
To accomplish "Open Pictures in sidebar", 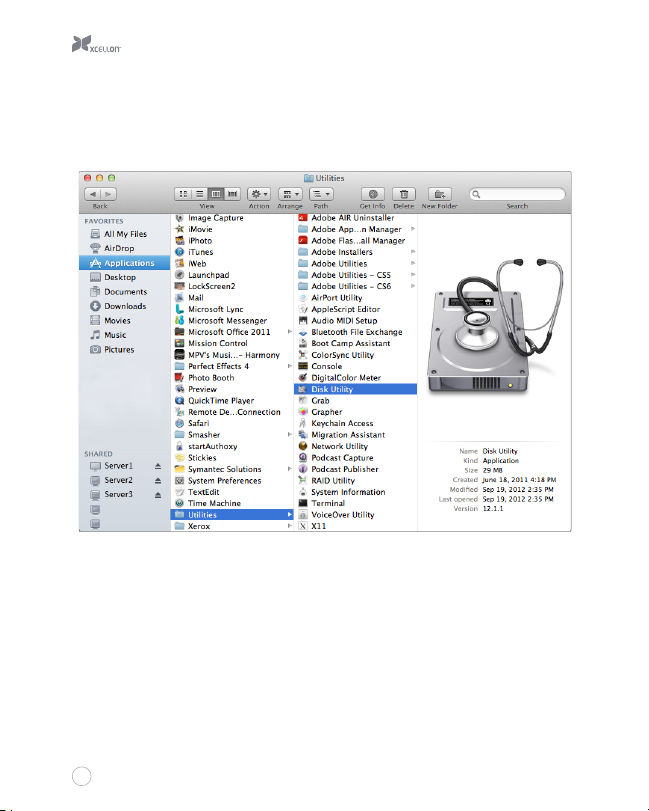I will [x=125, y=350].
